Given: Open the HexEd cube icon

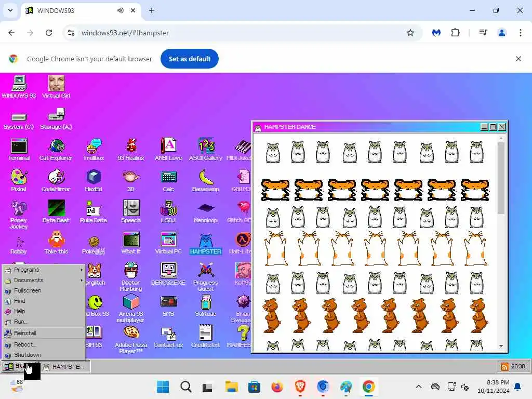Looking at the screenshot, I should tap(94, 180).
